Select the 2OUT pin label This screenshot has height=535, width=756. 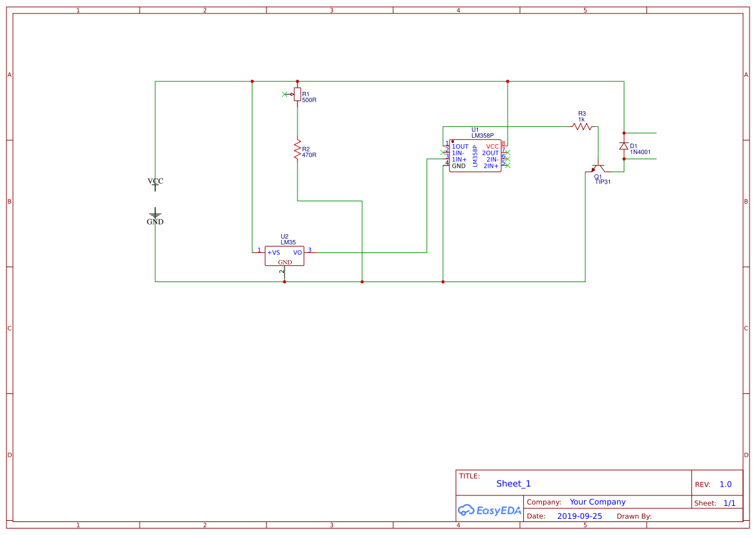[490, 153]
